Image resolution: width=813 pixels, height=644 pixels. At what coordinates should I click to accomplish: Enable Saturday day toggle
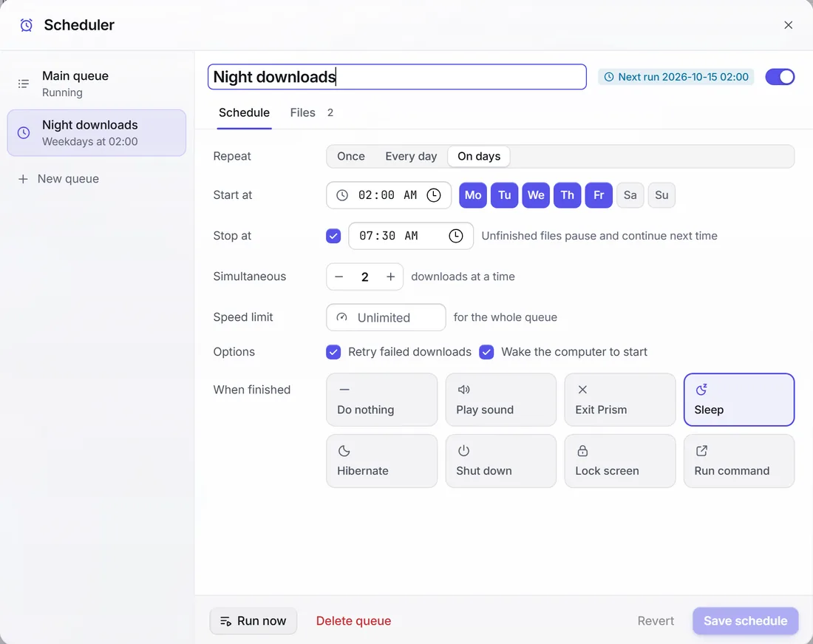pyautogui.click(x=630, y=195)
